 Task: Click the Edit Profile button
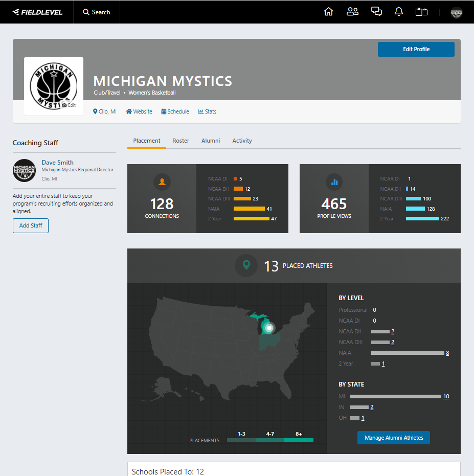[416, 49]
